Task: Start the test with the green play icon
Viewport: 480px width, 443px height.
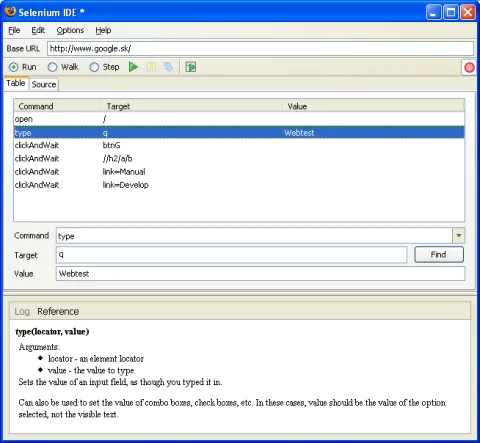Action: click(x=133, y=67)
